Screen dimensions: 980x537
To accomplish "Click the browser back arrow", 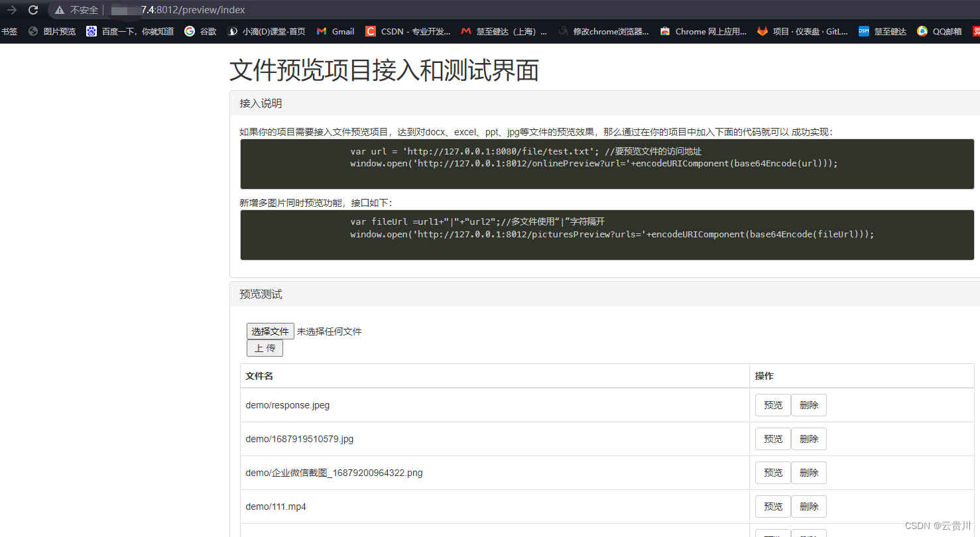I will click(11, 10).
